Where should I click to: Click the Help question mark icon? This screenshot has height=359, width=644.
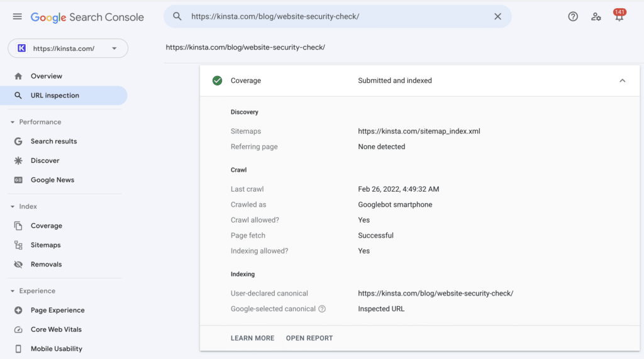[x=573, y=16]
